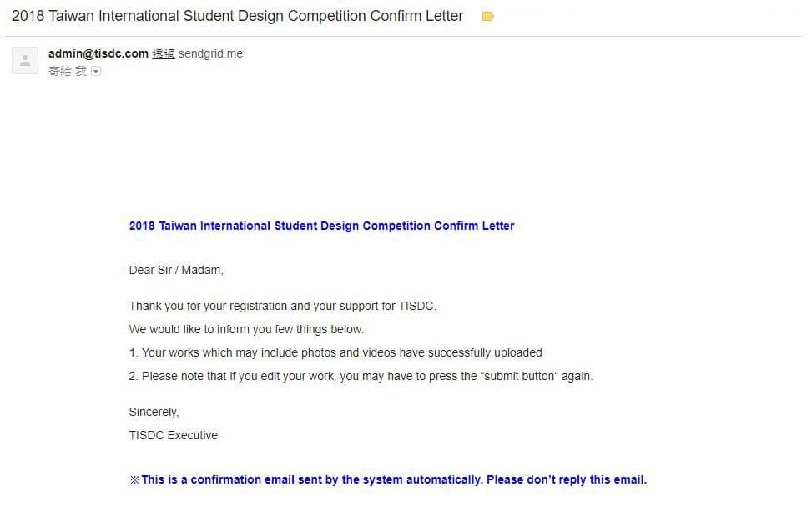Click the sendgrid.me domain text
The image size is (812, 512).
(210, 53)
